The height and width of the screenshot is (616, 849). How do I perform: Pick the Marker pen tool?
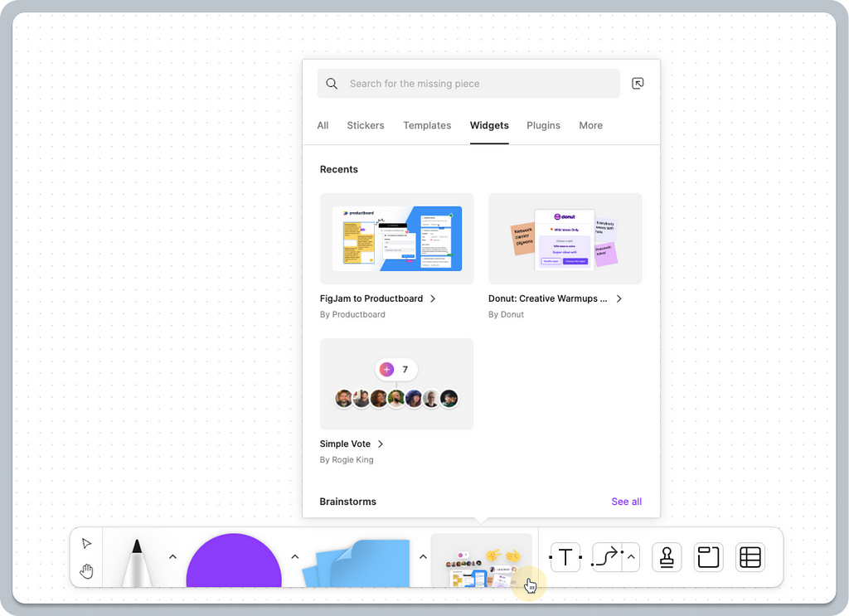coord(137,563)
